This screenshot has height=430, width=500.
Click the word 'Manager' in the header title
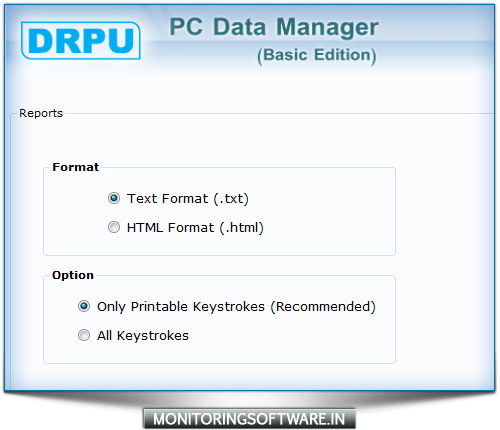point(327,27)
